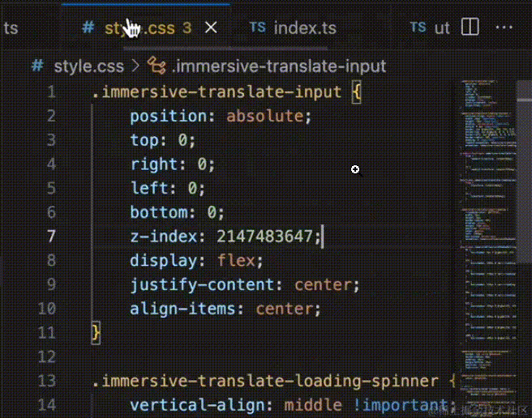
Task: Click the .immersive-translate-input breadcrumb symbol
Action: point(279,66)
